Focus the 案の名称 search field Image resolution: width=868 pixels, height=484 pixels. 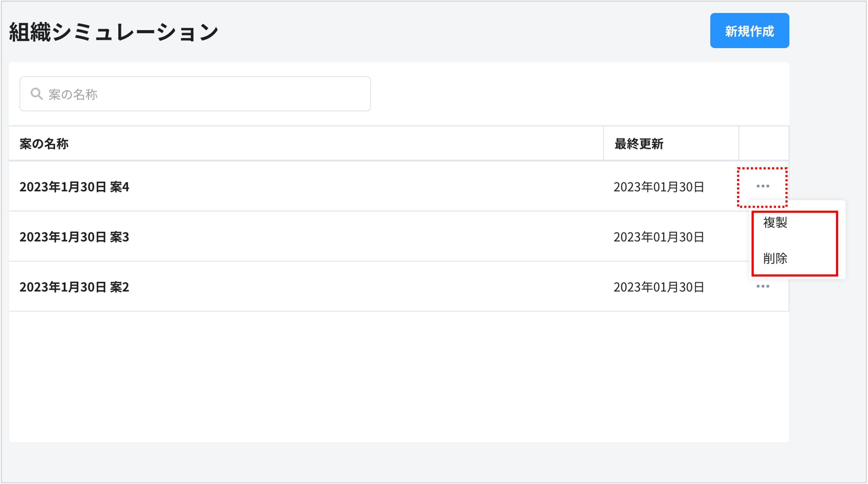coord(202,94)
